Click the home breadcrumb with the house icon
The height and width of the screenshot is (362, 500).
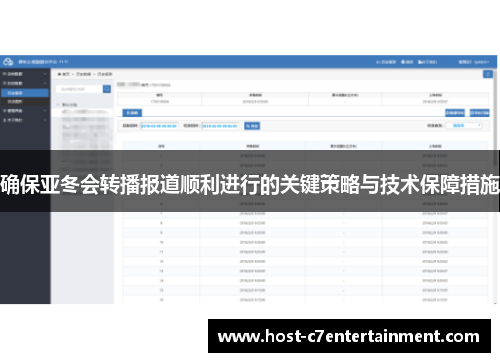(64, 74)
